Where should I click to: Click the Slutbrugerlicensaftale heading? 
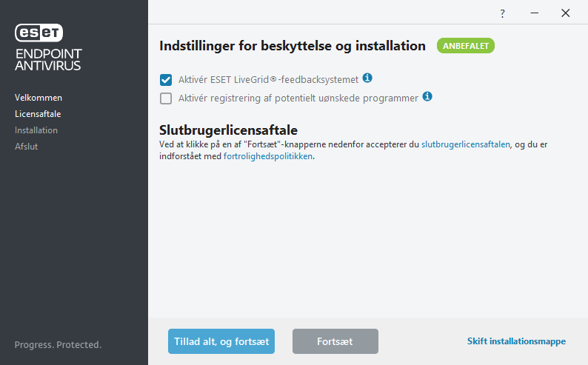point(228,130)
